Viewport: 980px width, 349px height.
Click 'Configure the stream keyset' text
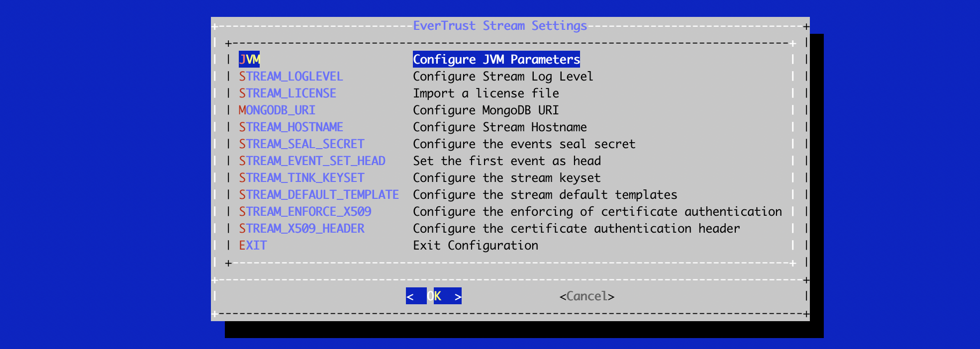[507, 177]
